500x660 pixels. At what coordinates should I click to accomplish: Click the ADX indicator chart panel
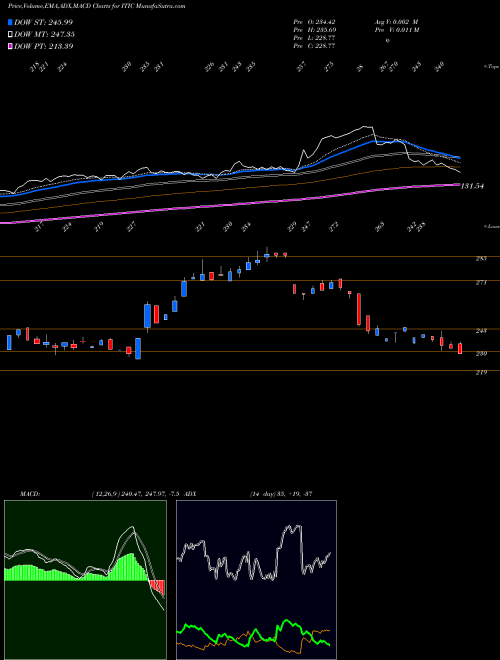point(256,580)
